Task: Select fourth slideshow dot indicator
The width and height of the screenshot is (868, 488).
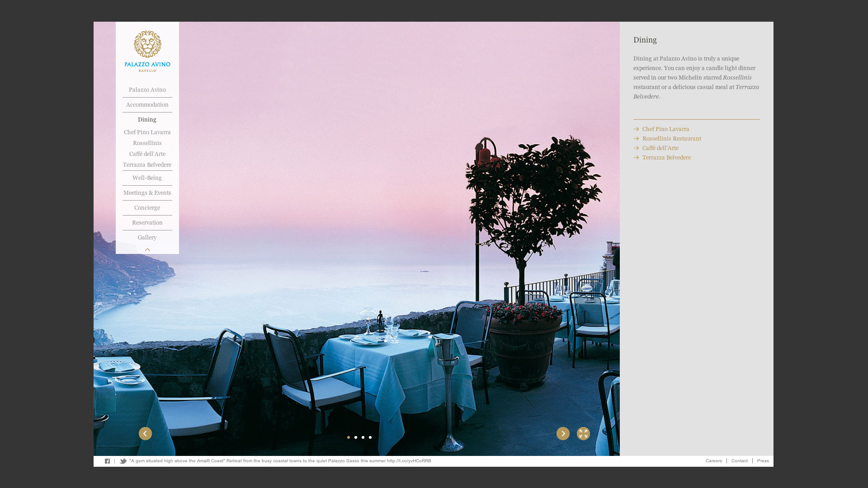Action: (370, 437)
